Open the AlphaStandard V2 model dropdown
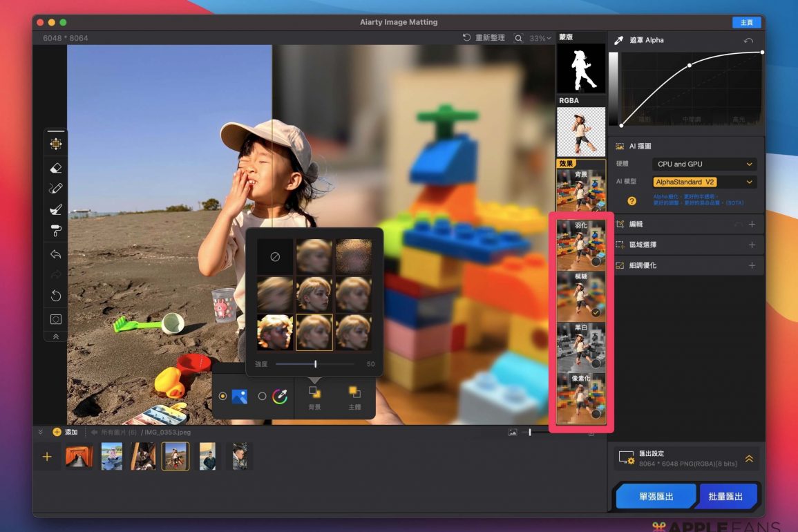The width and height of the screenshot is (798, 532). pyautogui.click(x=704, y=182)
